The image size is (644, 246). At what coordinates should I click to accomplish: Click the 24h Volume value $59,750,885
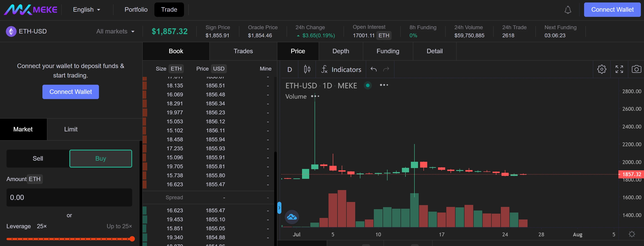(469, 35)
